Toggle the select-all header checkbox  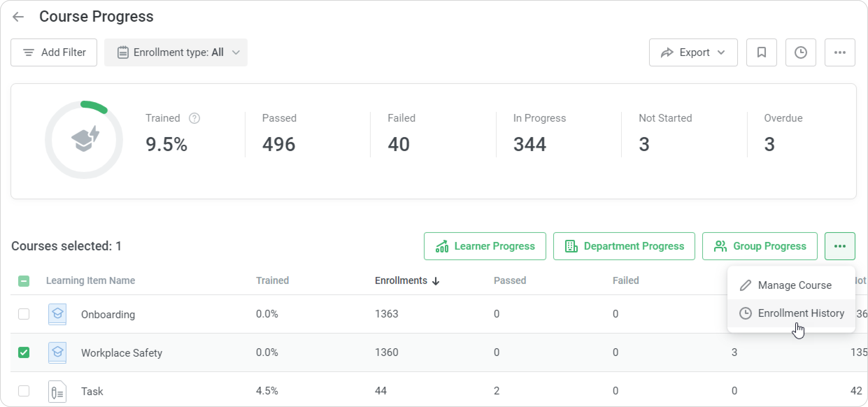(x=24, y=281)
